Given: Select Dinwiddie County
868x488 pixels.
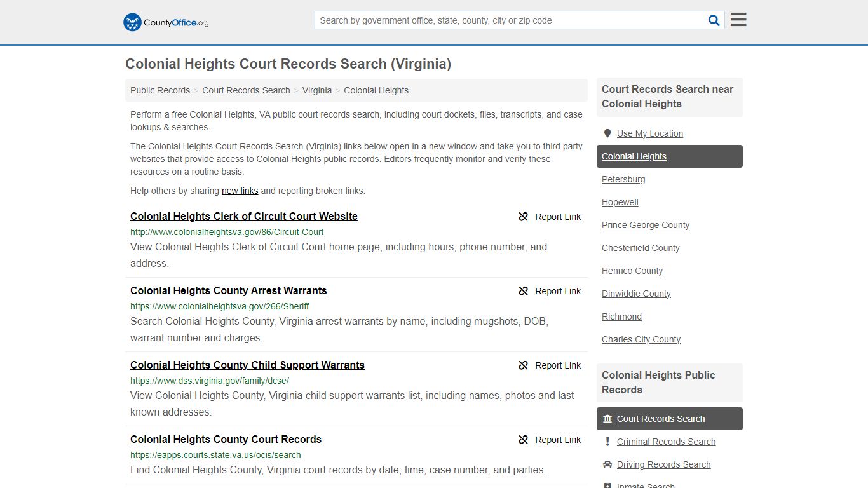Looking at the screenshot, I should [636, 294].
